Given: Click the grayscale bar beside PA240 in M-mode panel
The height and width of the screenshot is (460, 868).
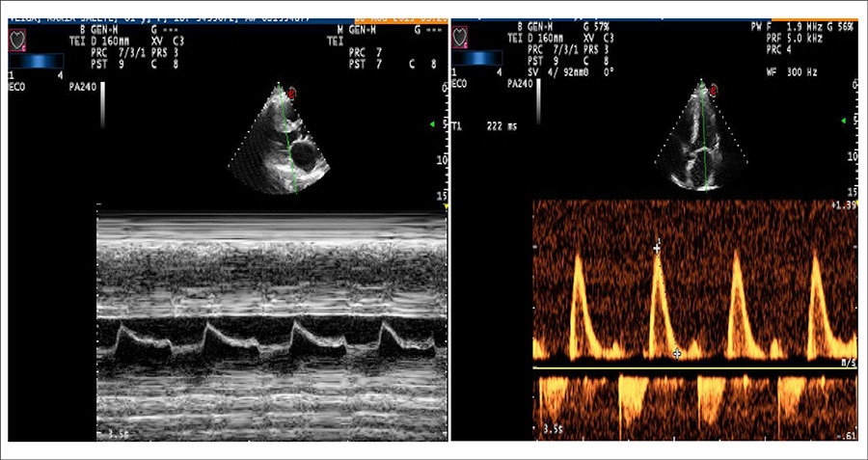Looking at the screenshot, I should pos(102,106).
